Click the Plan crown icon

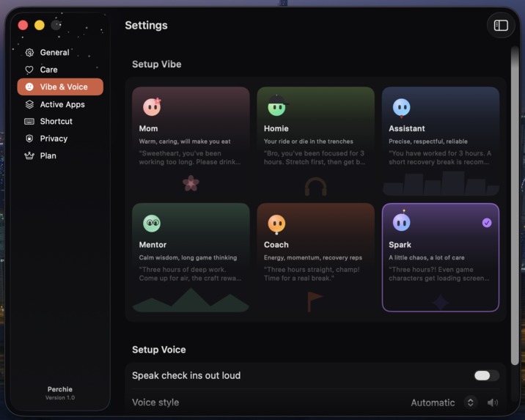pyautogui.click(x=29, y=155)
